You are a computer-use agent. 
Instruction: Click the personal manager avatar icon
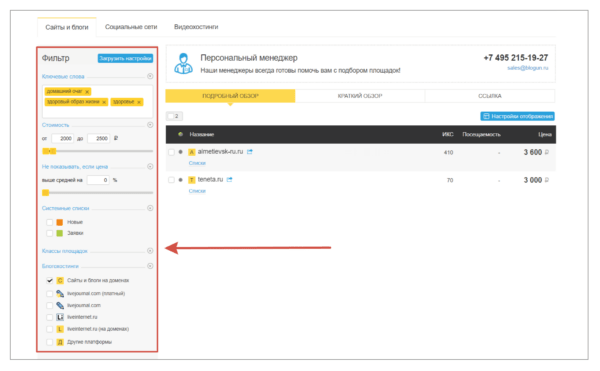pos(183,63)
